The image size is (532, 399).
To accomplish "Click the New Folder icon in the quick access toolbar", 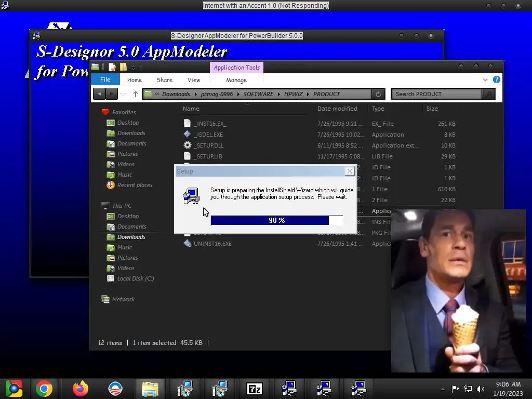I will [123, 67].
